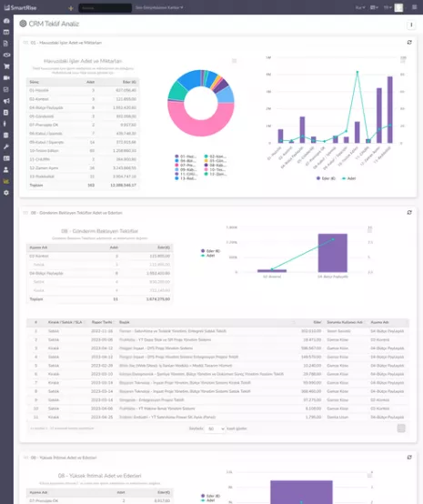Sort by Kiralık / Satılık / SLA column header
The height and width of the screenshot is (504, 423).
[x=65, y=322]
